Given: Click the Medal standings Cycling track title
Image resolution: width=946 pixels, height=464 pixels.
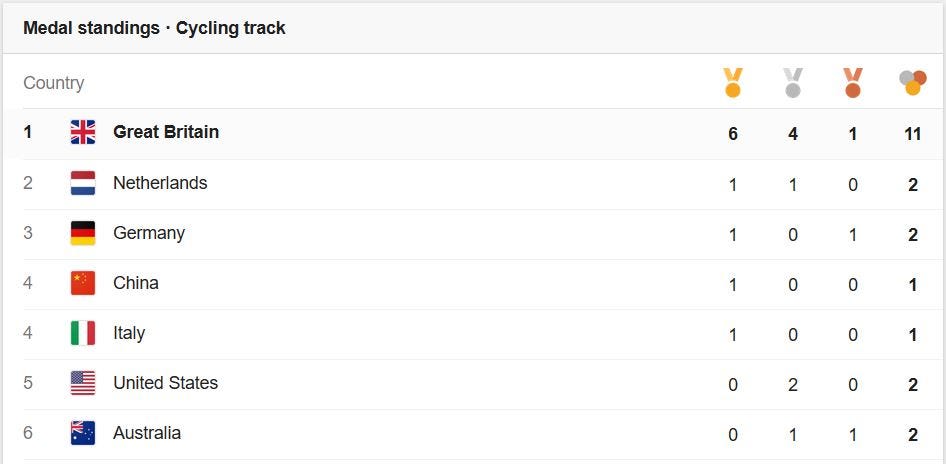Looking at the screenshot, I should pyautogui.click(x=154, y=28).
